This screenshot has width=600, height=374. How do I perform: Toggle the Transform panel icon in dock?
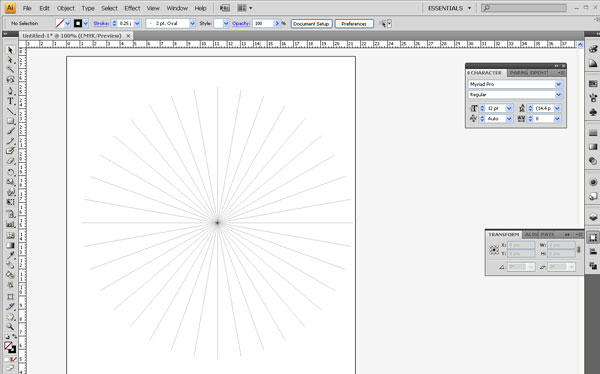(593, 237)
